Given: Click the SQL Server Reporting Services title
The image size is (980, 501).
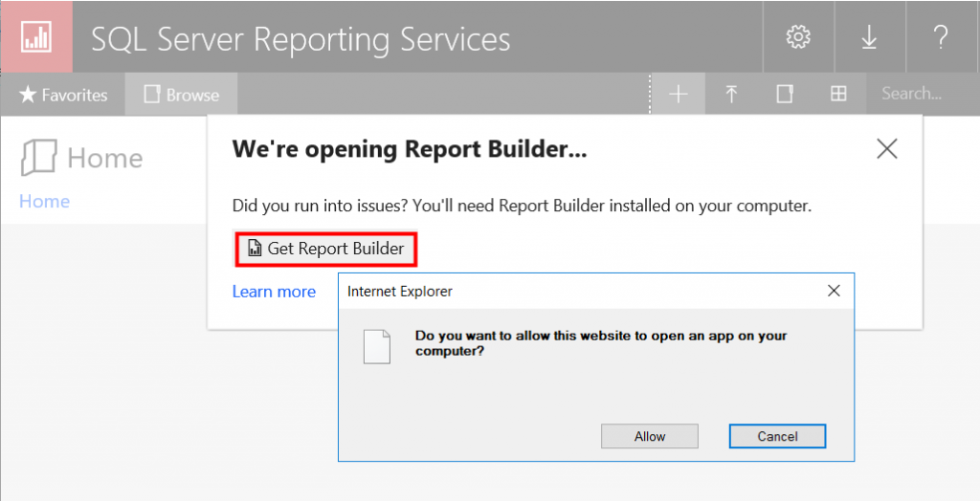Looking at the screenshot, I should [x=301, y=39].
